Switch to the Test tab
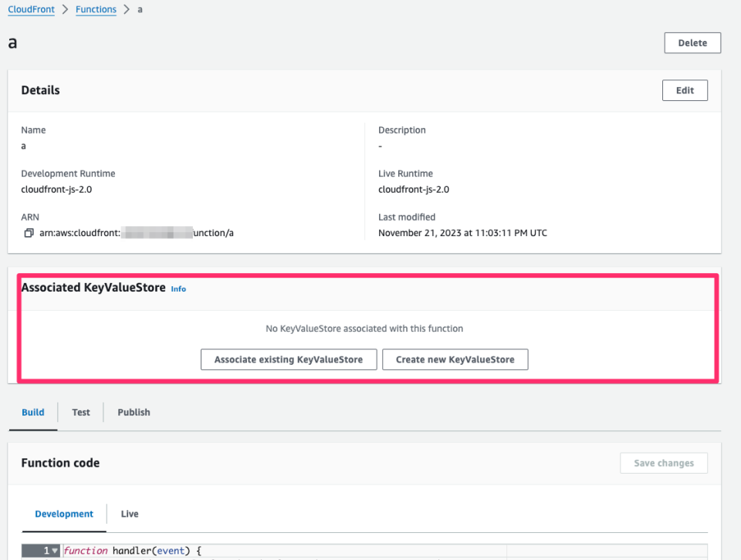The image size is (741, 560). coord(80,412)
